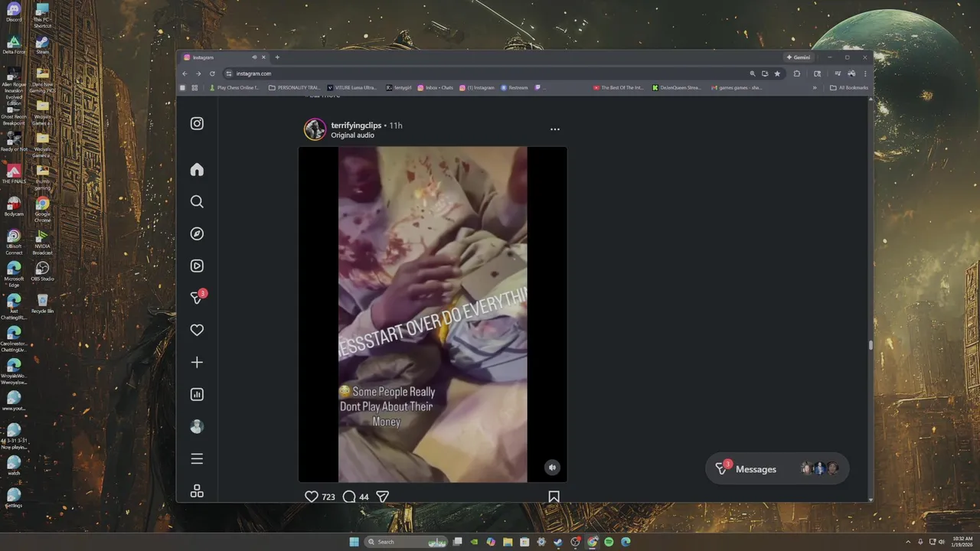Image resolution: width=980 pixels, height=551 pixels.
Task: Click the terrifyingclips profile picture
Action: 315,129
